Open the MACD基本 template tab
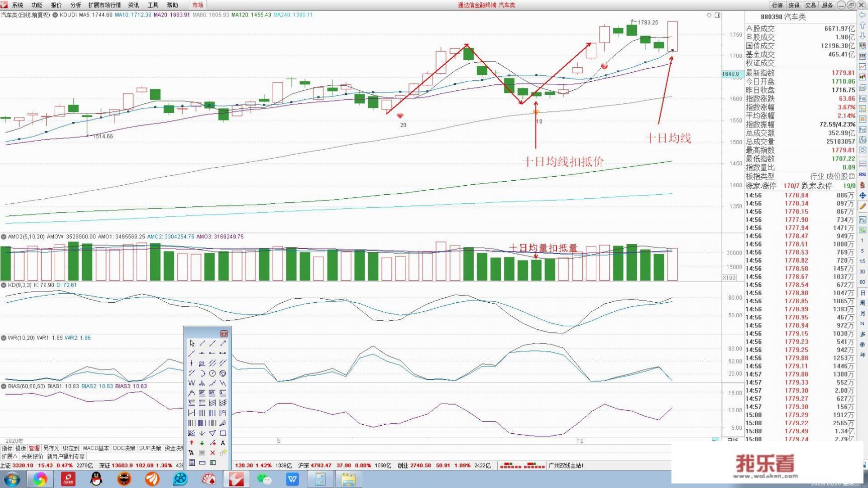The width and height of the screenshot is (868, 488). tap(96, 448)
